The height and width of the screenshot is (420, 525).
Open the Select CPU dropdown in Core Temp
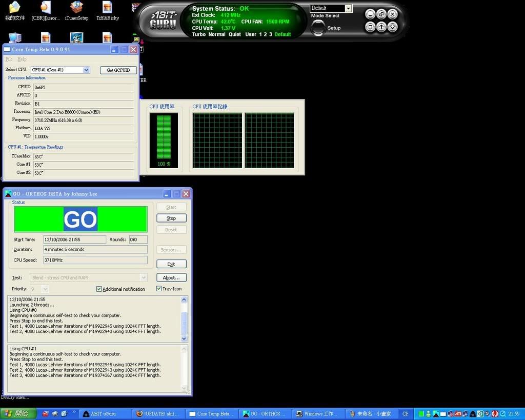[86, 70]
